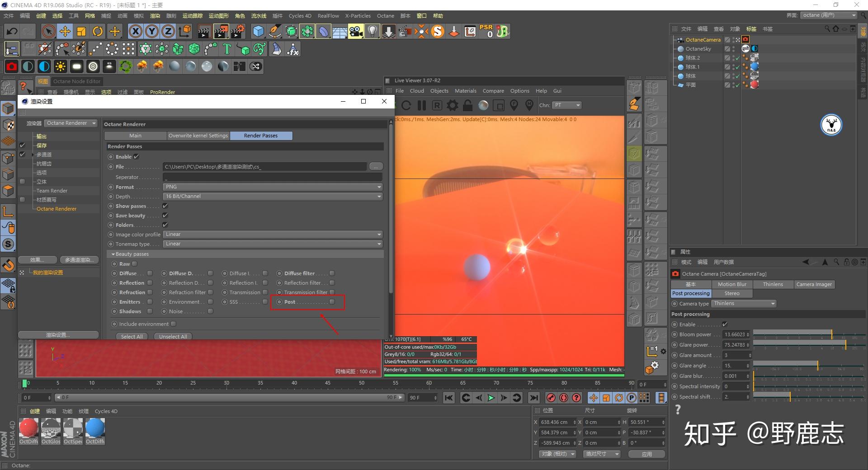Click the pause render icon in Live Viewer
Screen dimensions: 868x470
422,105
